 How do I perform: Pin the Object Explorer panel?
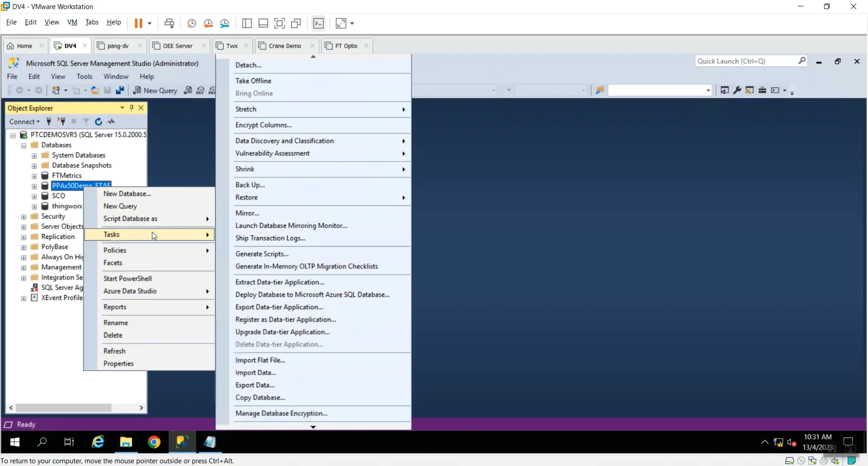(131, 108)
